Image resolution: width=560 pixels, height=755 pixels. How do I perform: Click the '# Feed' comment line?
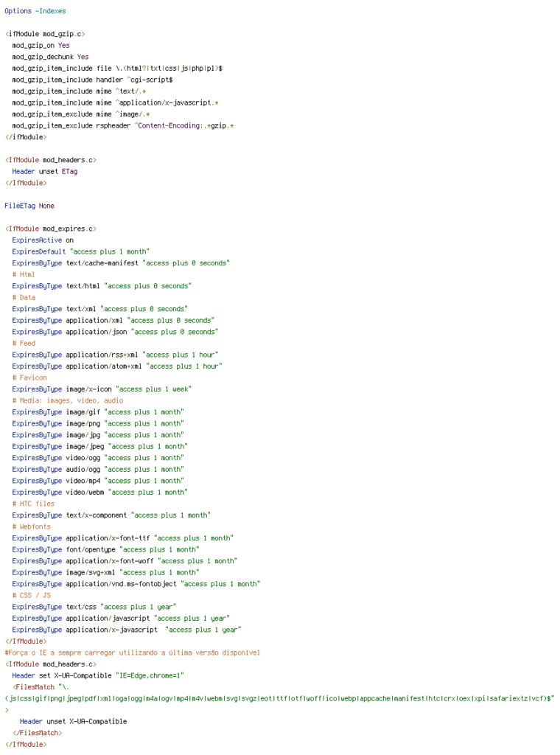coord(23,343)
